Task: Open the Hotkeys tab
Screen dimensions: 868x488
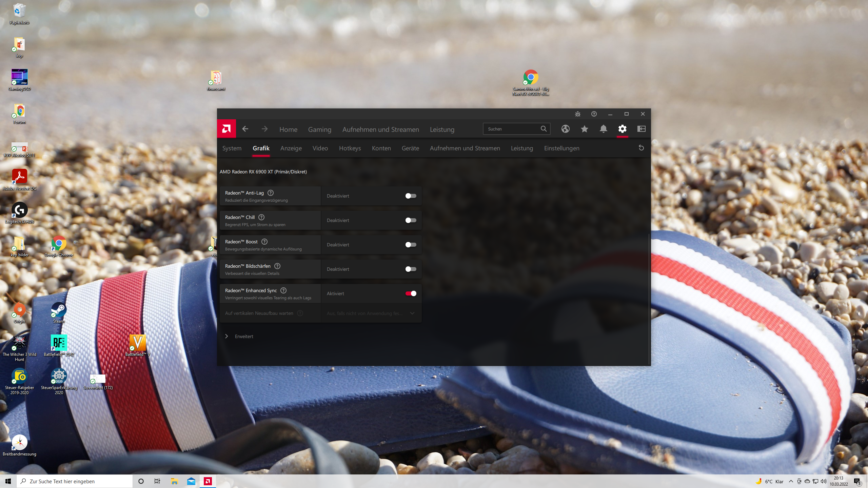Action: click(x=350, y=148)
